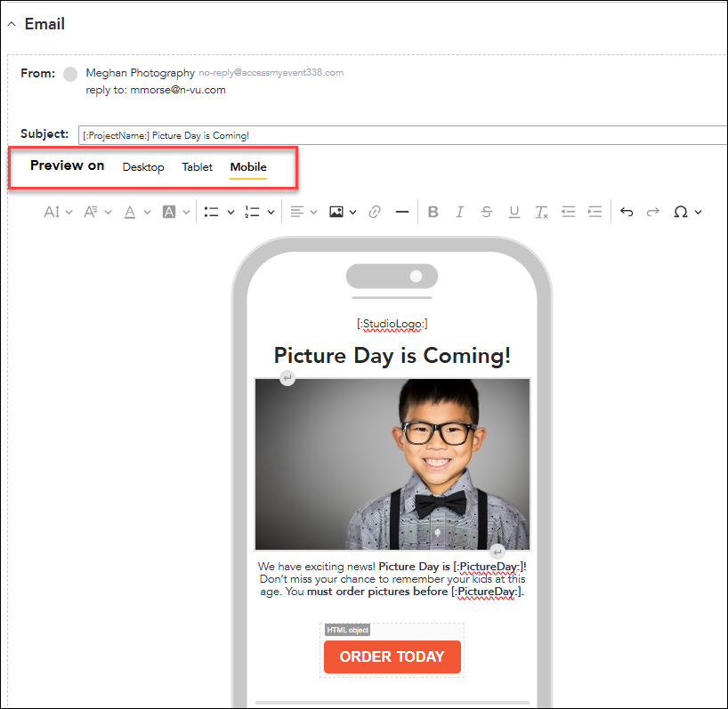
Task: Expand the text alignment dropdown arrow
Action: pyautogui.click(x=314, y=212)
